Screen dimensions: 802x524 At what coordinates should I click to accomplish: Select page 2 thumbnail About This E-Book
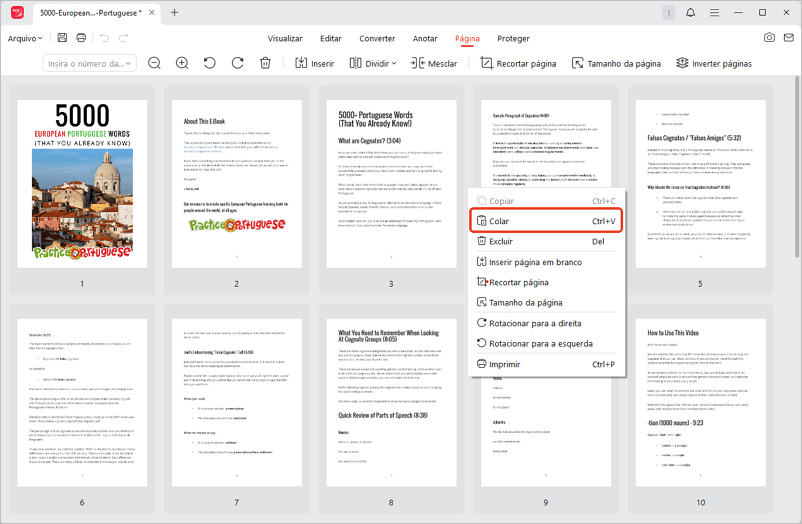point(236,184)
